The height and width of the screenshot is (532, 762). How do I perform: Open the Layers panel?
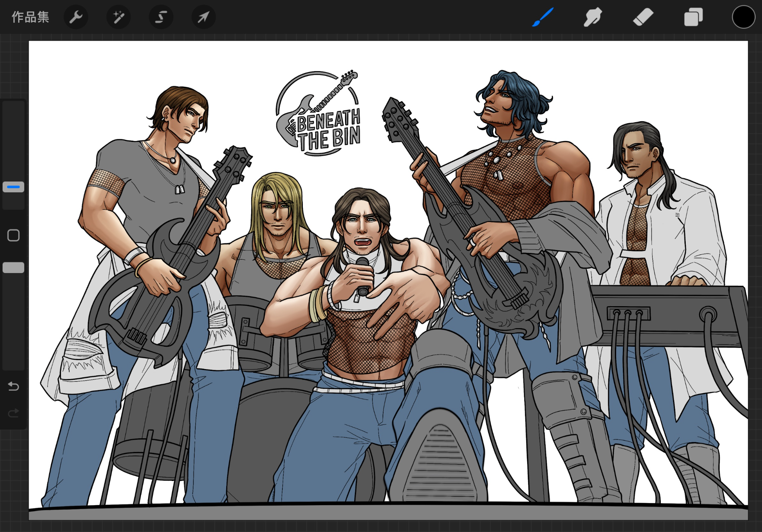pyautogui.click(x=693, y=17)
